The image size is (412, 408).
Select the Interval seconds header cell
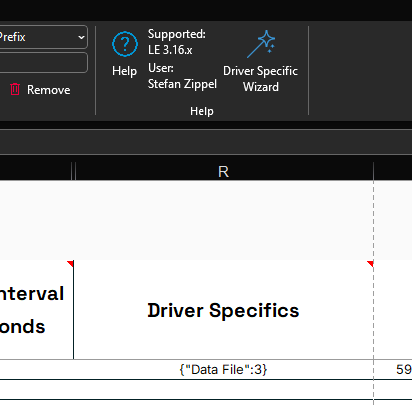point(36,310)
